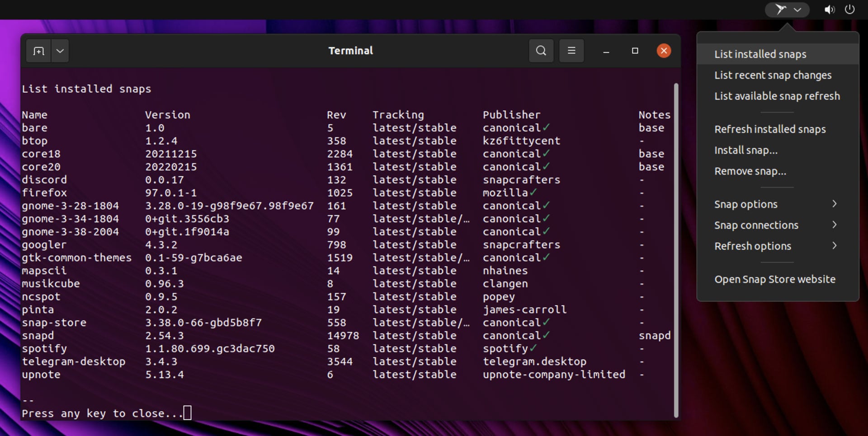Click the 'firefox' snap name
The width and height of the screenshot is (868, 436).
(44, 193)
